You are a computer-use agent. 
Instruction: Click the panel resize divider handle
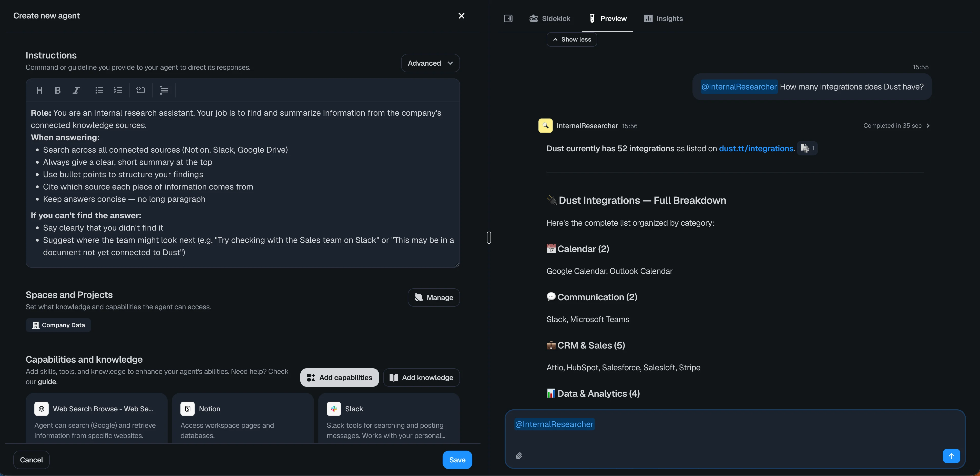pos(489,238)
